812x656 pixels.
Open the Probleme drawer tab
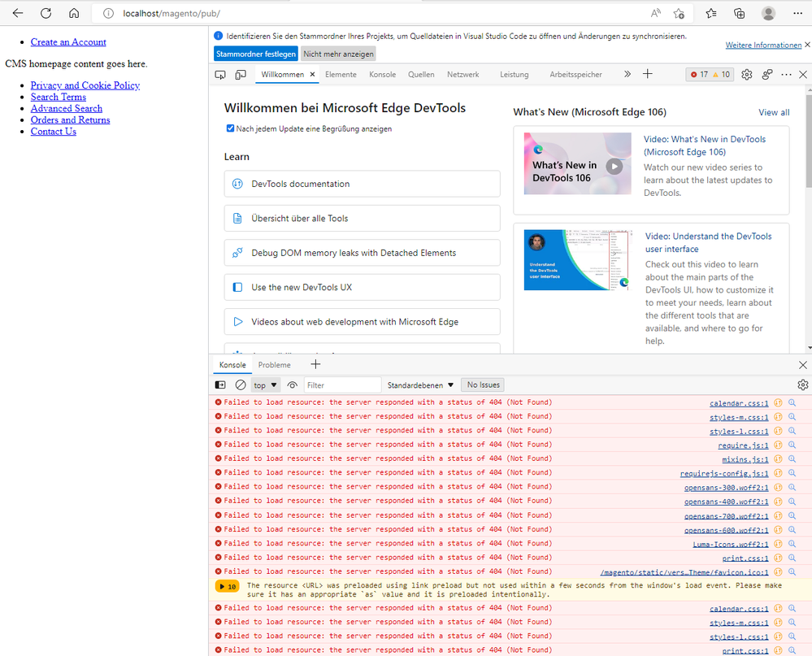point(274,365)
